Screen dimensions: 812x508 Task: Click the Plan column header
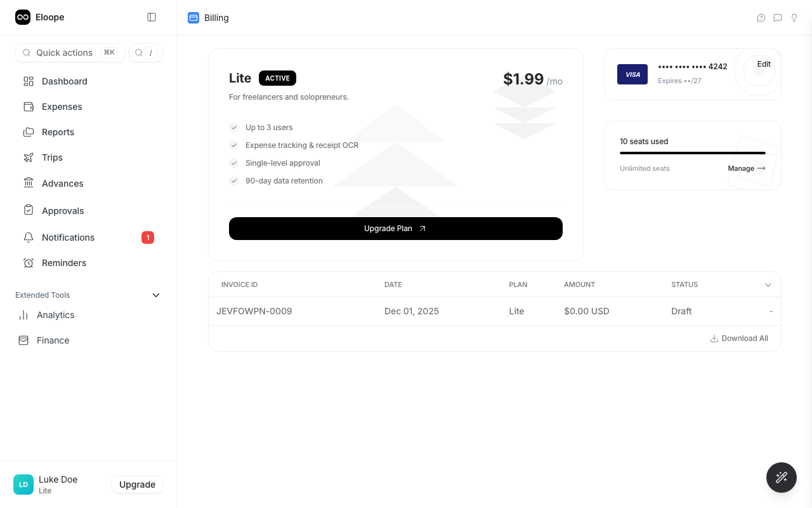coord(518,284)
